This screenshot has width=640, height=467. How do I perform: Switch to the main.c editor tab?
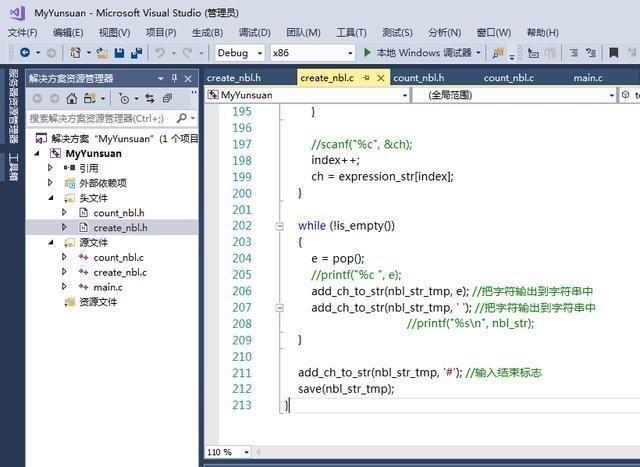(588, 78)
